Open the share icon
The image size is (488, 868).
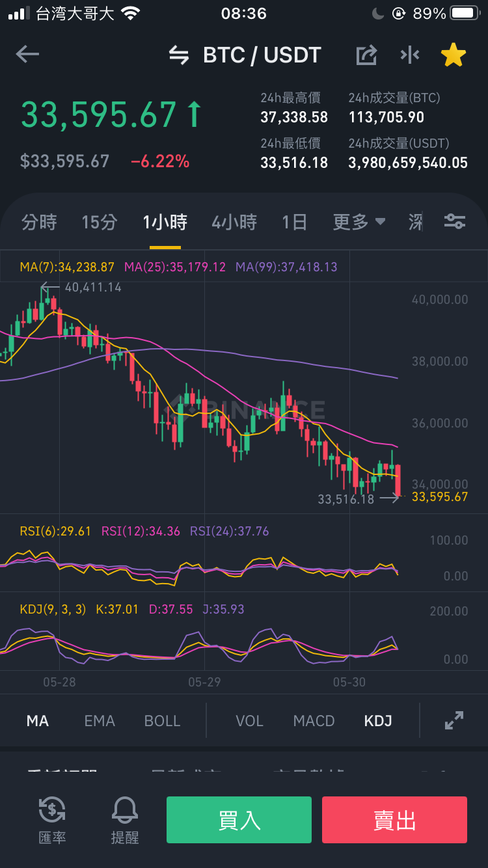(x=366, y=55)
